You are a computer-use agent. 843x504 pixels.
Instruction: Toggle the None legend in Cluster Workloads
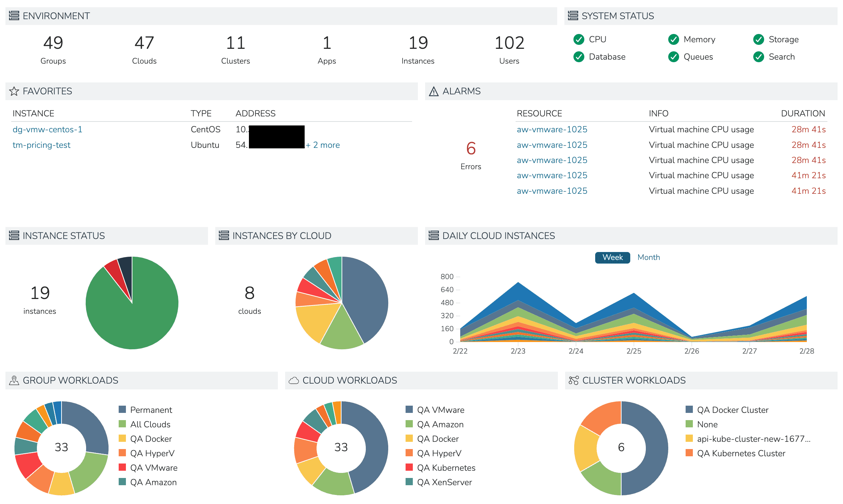tap(707, 424)
